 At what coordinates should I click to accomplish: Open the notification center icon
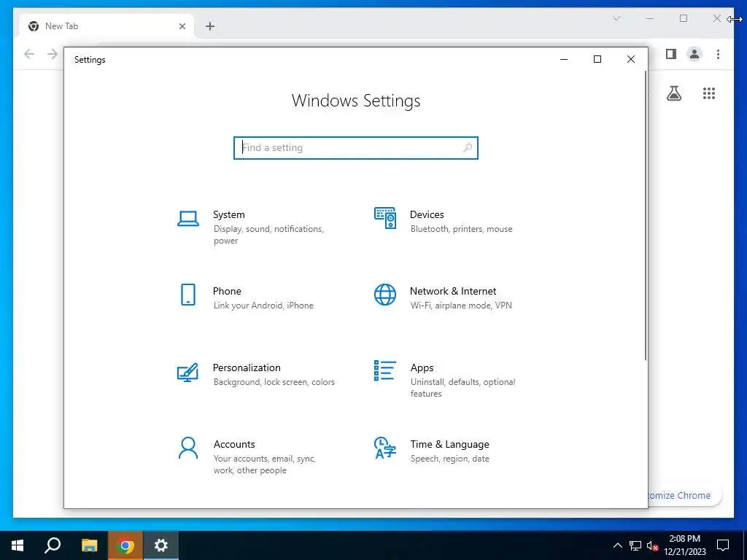click(723, 545)
